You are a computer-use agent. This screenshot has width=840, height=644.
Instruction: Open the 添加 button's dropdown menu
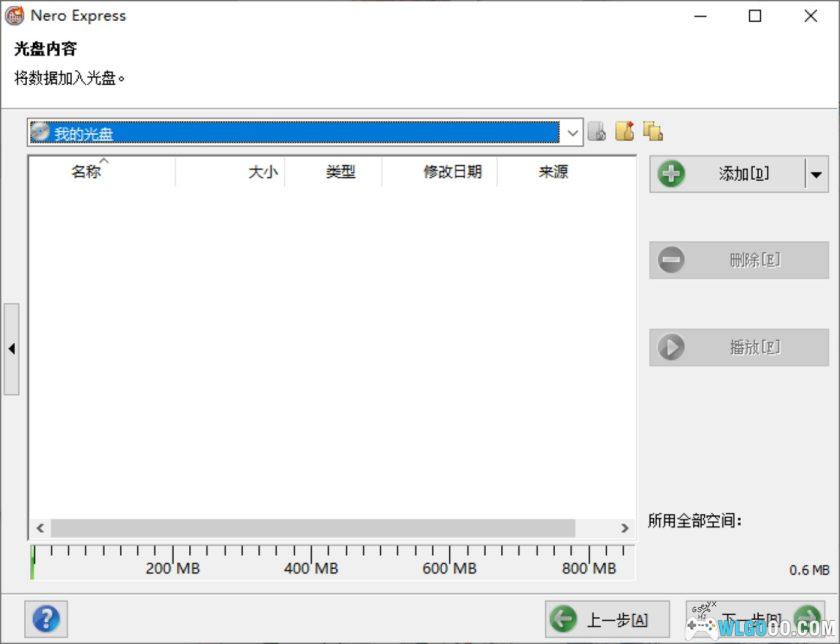point(816,173)
